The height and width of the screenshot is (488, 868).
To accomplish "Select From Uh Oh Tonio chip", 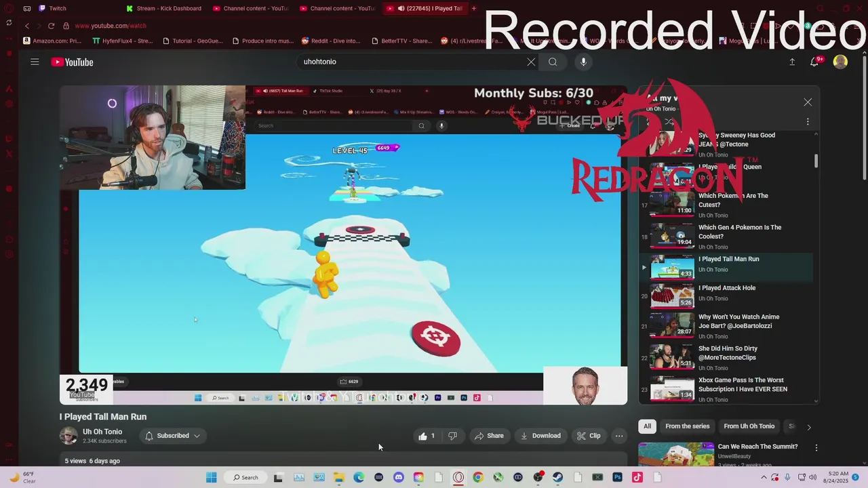I will 749,426.
